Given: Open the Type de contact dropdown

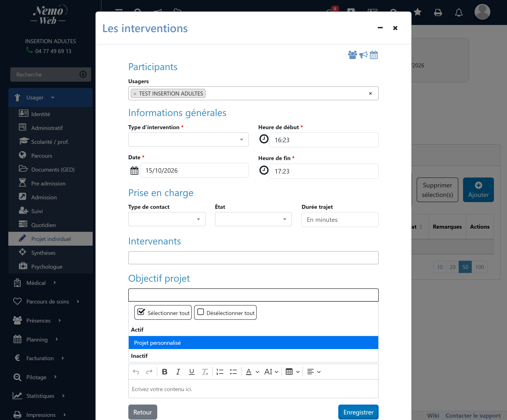Looking at the screenshot, I should (x=167, y=219).
